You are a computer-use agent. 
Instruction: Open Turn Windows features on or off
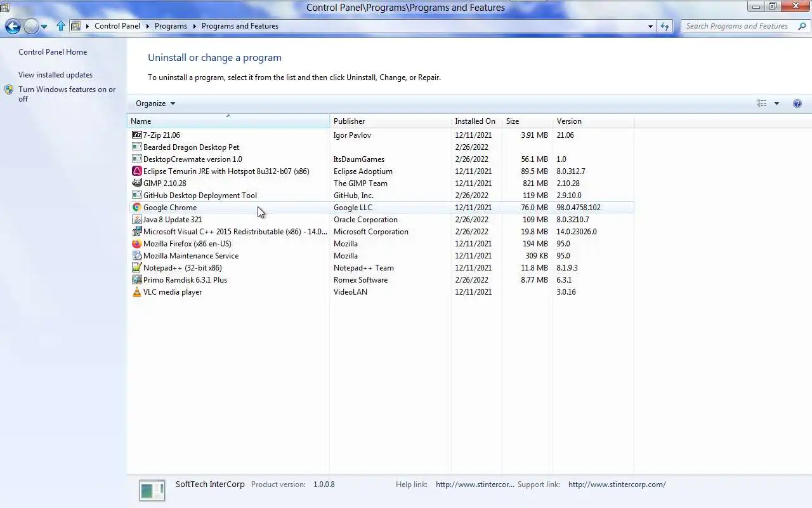(x=67, y=94)
